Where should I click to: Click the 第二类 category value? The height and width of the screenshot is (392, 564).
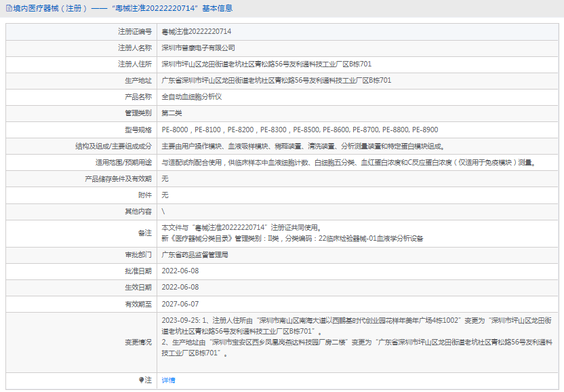pos(172,113)
